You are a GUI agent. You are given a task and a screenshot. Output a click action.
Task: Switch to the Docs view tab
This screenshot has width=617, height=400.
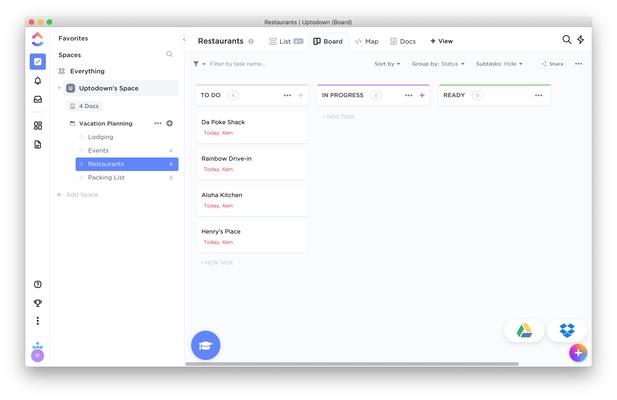[403, 41]
